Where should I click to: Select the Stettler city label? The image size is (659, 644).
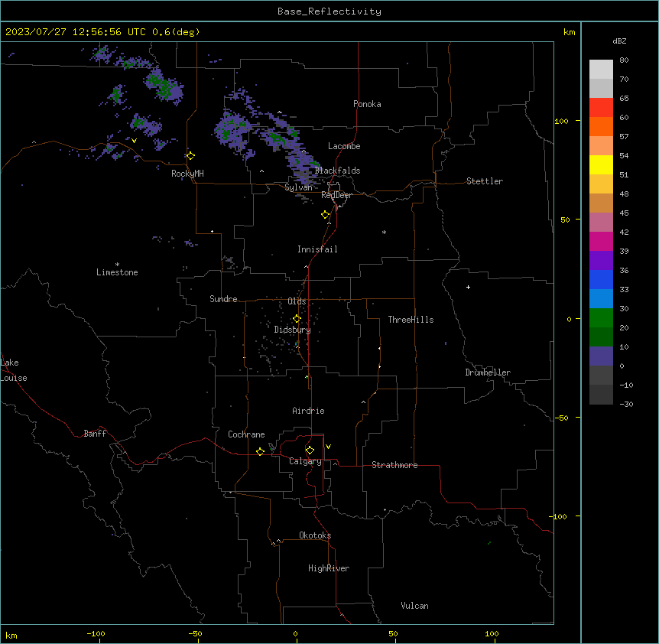485,181
